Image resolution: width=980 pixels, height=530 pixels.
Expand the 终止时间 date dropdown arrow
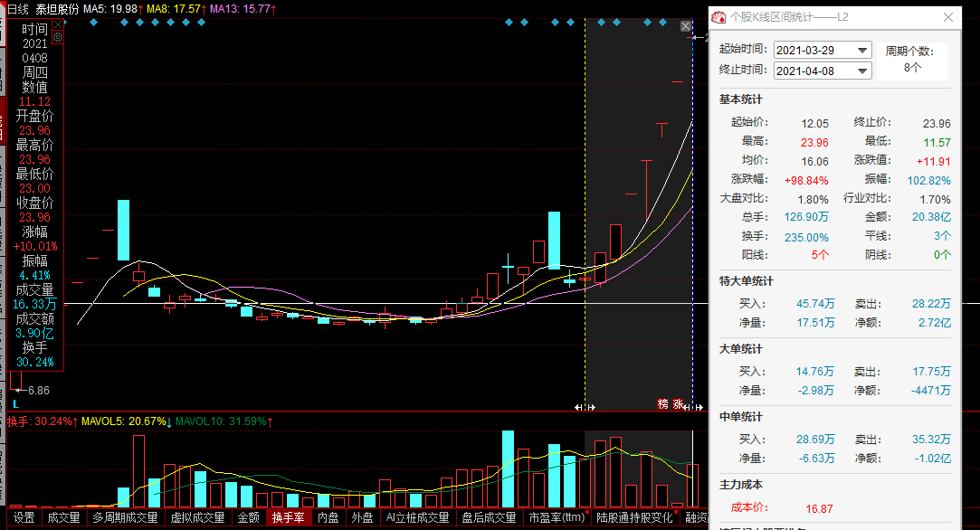[x=862, y=71]
